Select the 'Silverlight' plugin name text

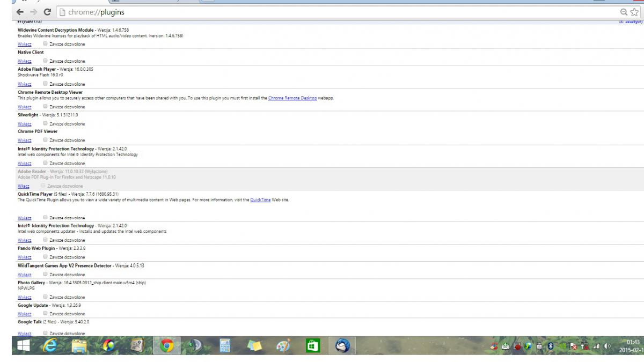28,115
